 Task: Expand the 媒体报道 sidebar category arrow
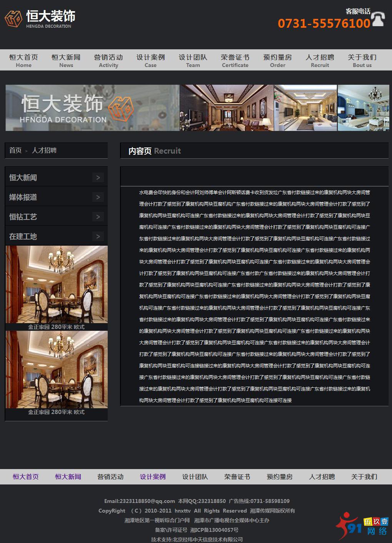[x=99, y=197]
